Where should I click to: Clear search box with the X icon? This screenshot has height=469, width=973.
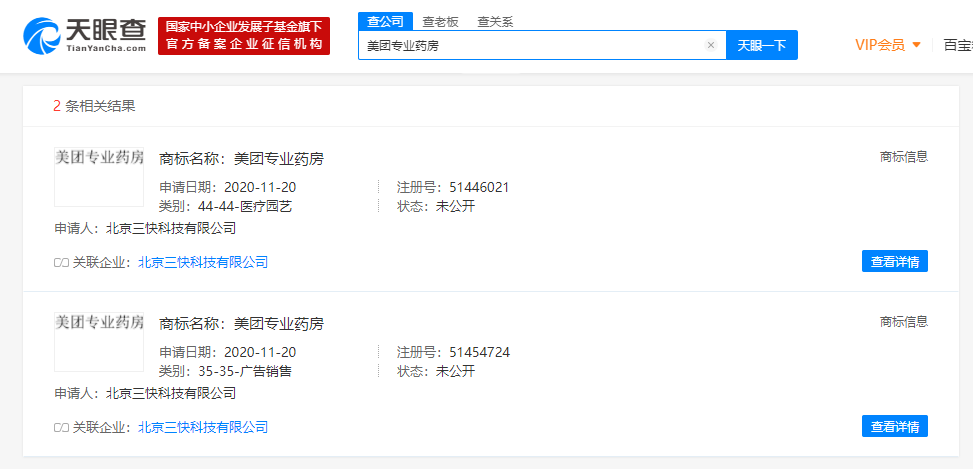710,45
